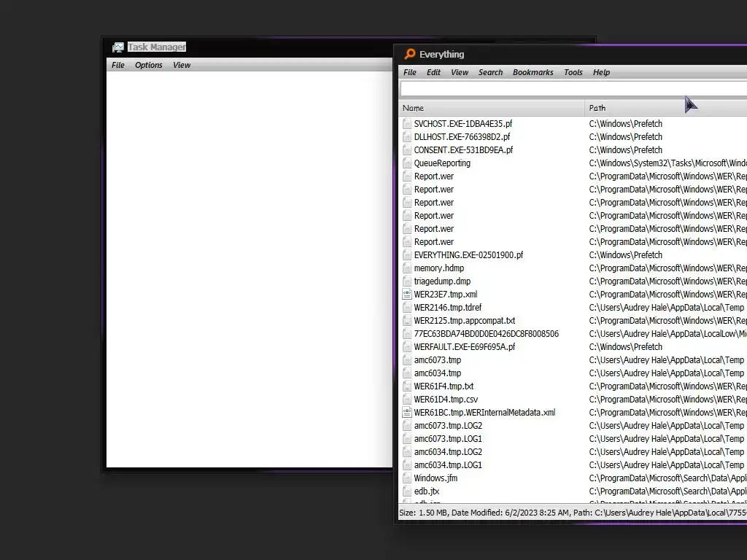Image resolution: width=747 pixels, height=560 pixels.
Task: Click file icon of WER2146.tmp.tdref
Action: point(407,308)
